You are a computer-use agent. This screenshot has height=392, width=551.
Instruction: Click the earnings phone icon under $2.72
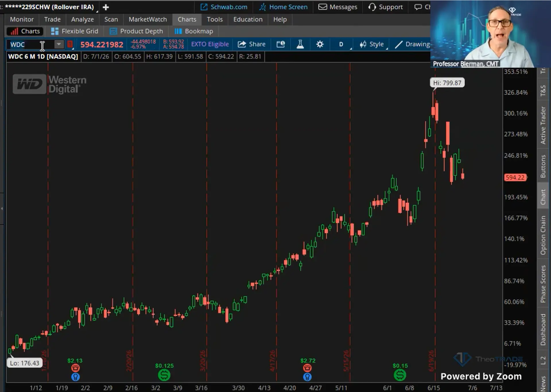[307, 368]
